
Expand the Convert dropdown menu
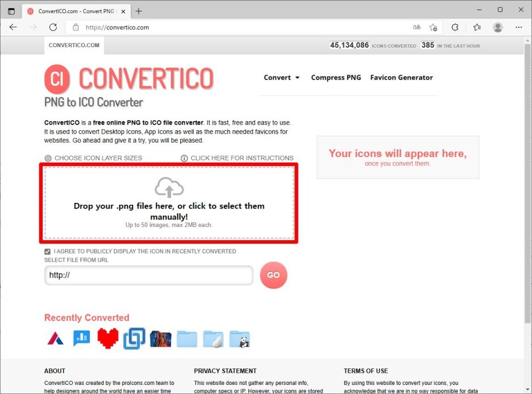pos(281,77)
